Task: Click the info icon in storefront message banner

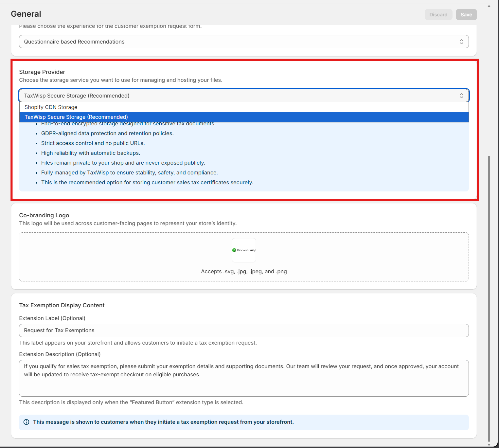Action: (x=27, y=422)
